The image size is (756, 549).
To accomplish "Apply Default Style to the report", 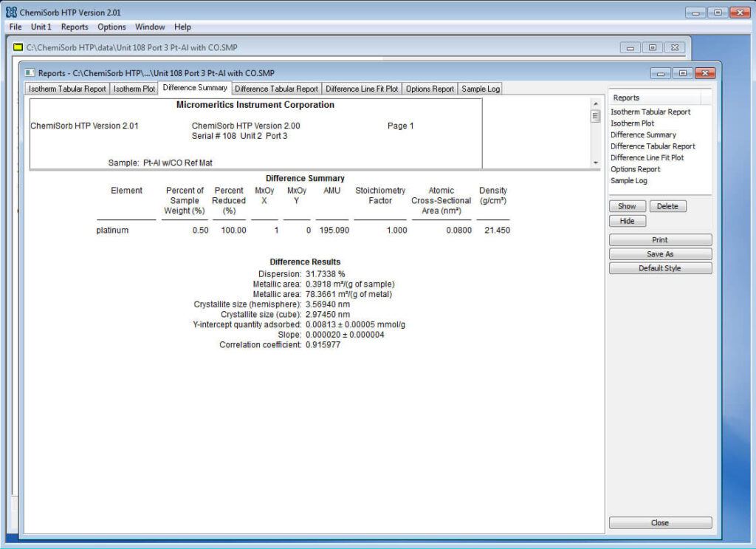I will (659, 267).
